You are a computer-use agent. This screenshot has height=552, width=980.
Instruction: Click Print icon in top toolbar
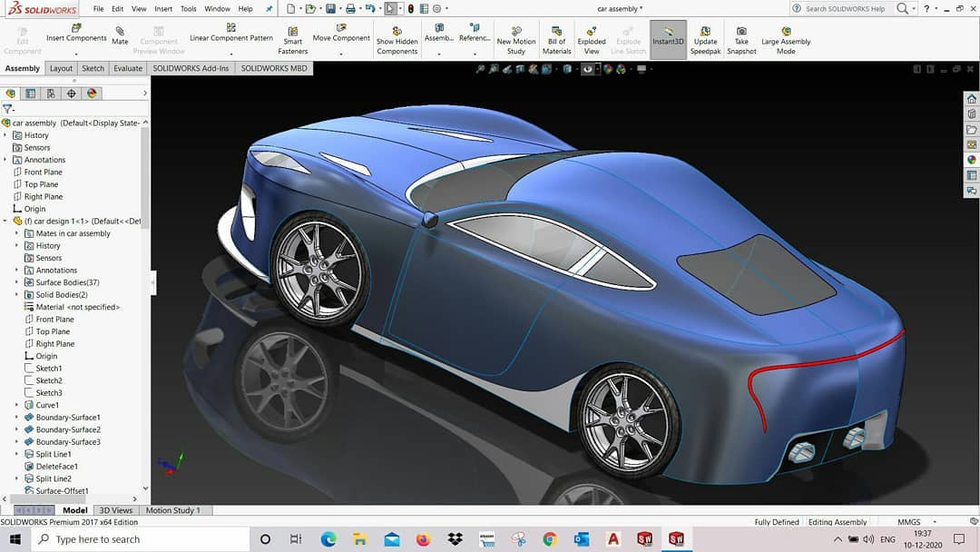click(350, 9)
